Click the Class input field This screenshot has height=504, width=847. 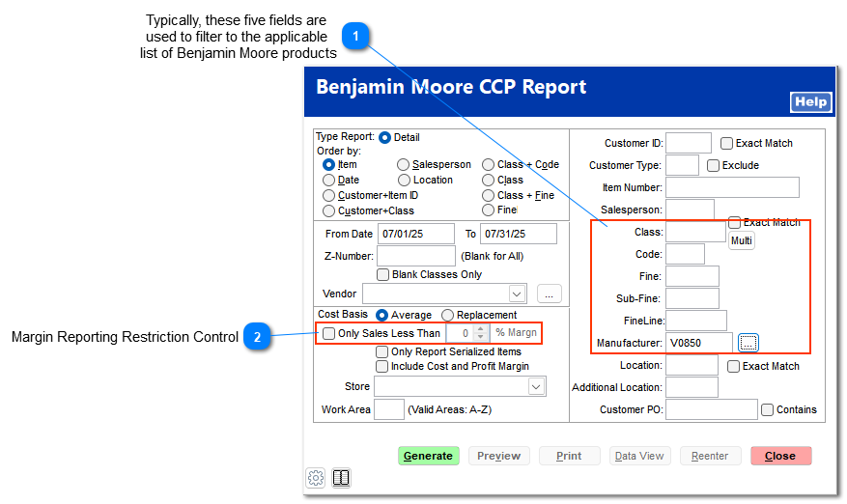695,232
